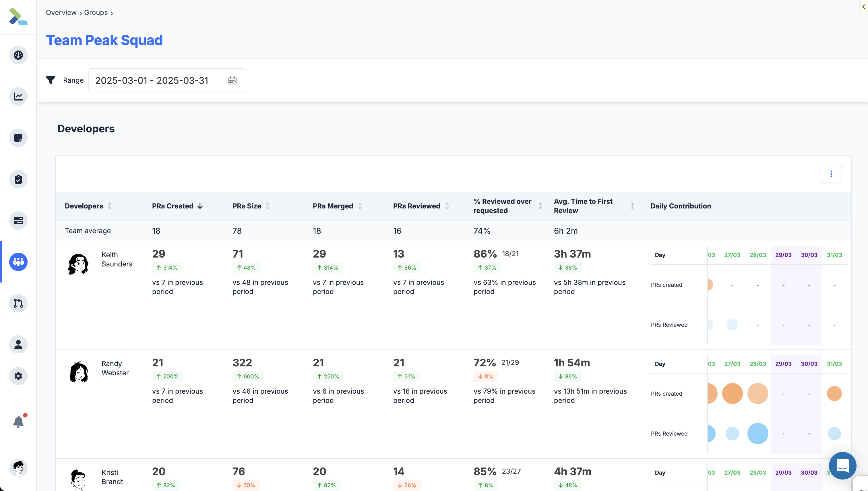The image size is (868, 491).
Task: Go to Overview breadcrumb link
Action: (61, 12)
